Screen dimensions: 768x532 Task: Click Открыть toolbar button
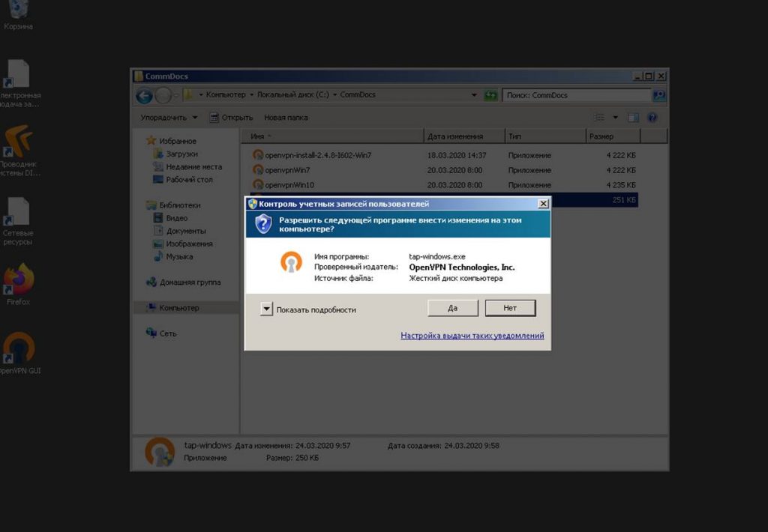click(x=232, y=118)
